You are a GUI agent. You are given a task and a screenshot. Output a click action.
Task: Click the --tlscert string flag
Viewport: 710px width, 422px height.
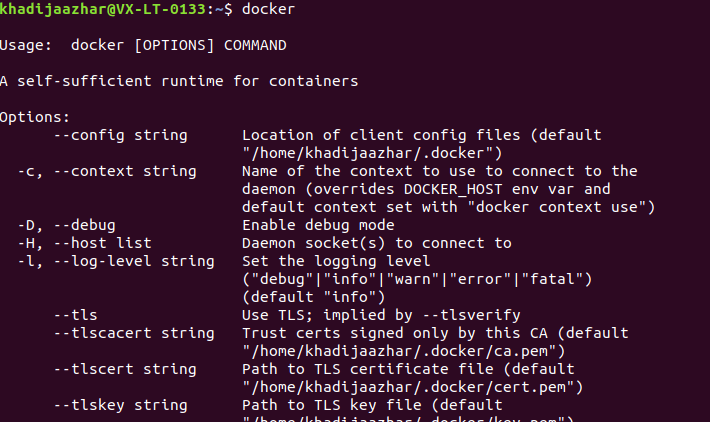[120, 369]
